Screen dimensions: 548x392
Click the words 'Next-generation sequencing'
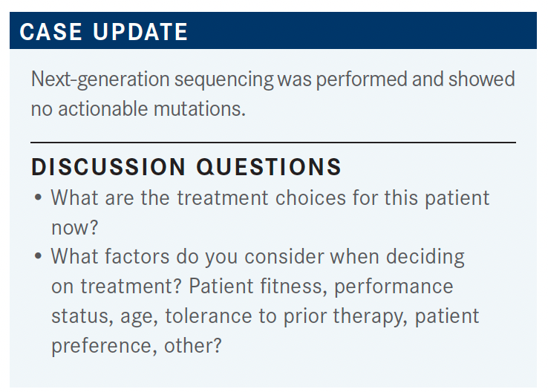pyautogui.click(x=152, y=80)
